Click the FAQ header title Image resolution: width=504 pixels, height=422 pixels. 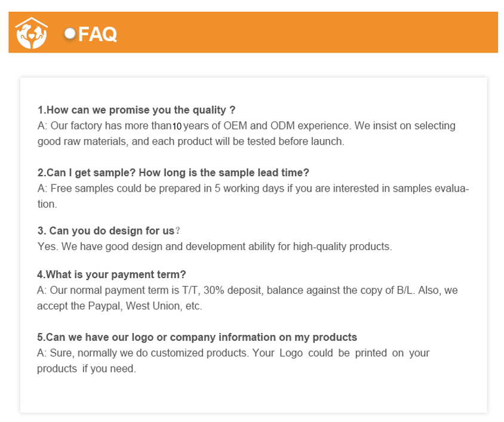point(97,35)
